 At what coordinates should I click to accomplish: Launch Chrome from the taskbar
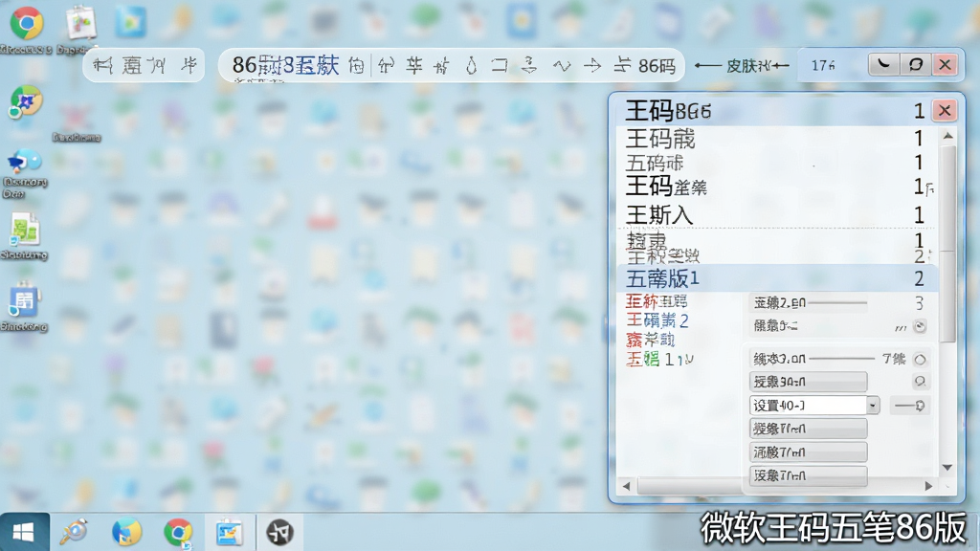point(178,532)
